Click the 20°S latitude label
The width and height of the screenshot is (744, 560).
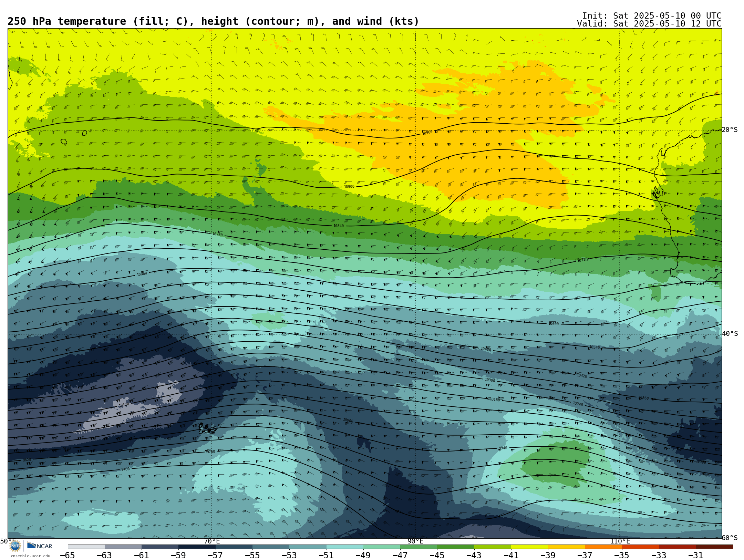(730, 130)
